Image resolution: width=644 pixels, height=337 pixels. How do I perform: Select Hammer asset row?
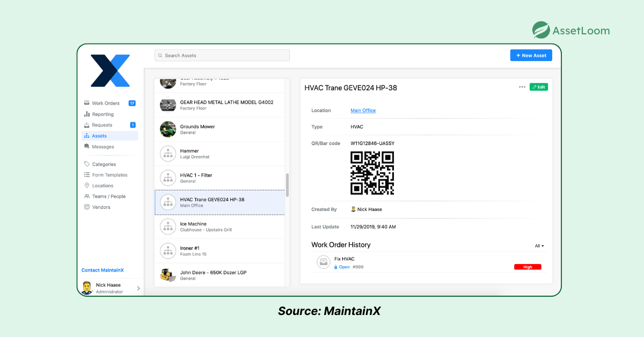(219, 153)
